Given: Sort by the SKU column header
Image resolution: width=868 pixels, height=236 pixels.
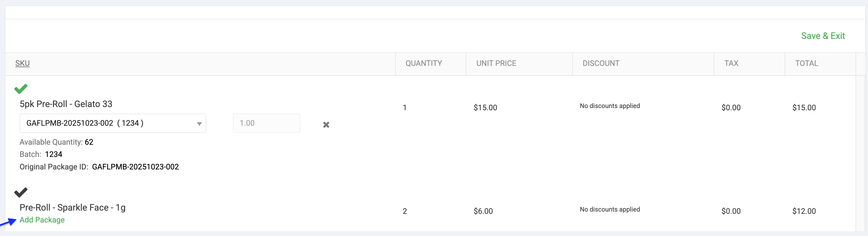Looking at the screenshot, I should [22, 63].
